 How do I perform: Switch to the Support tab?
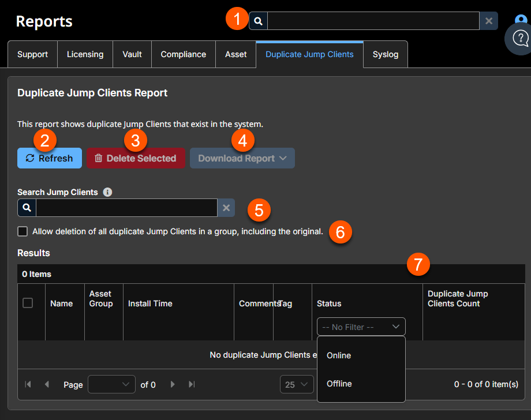pyautogui.click(x=32, y=54)
